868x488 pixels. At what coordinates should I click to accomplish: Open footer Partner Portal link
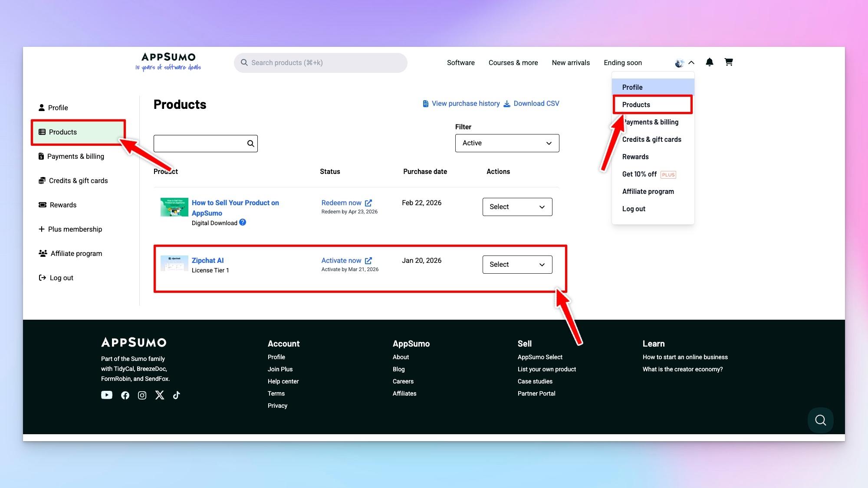(x=536, y=394)
